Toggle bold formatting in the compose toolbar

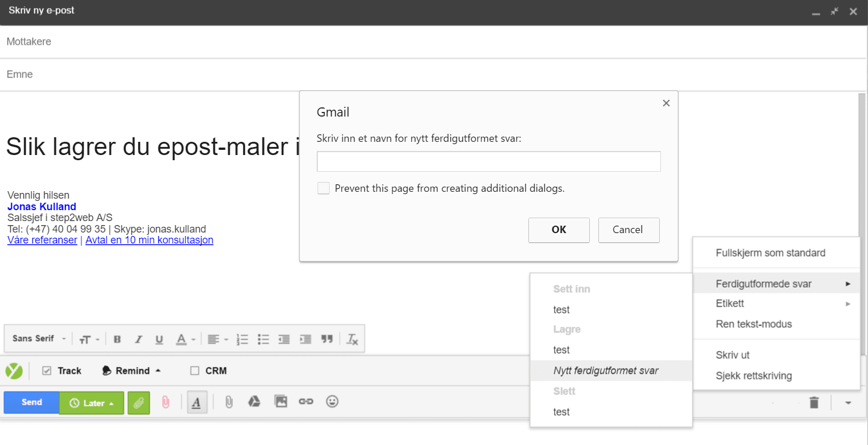pyautogui.click(x=117, y=339)
